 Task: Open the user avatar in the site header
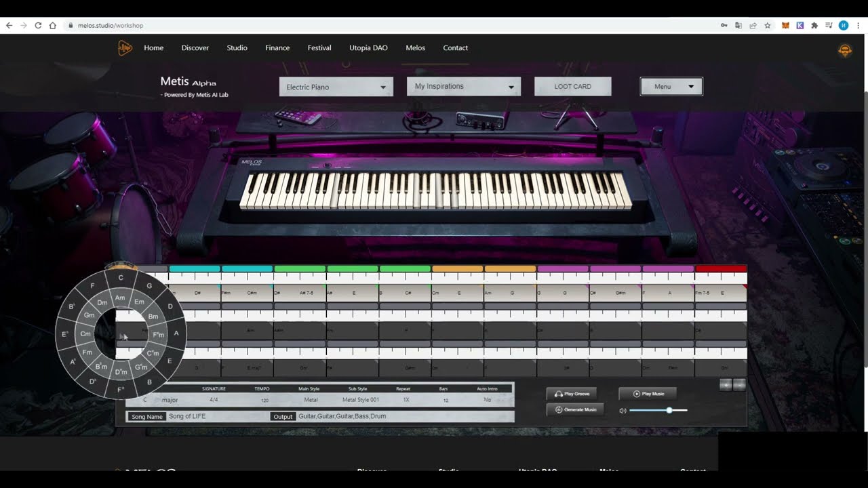[844, 51]
